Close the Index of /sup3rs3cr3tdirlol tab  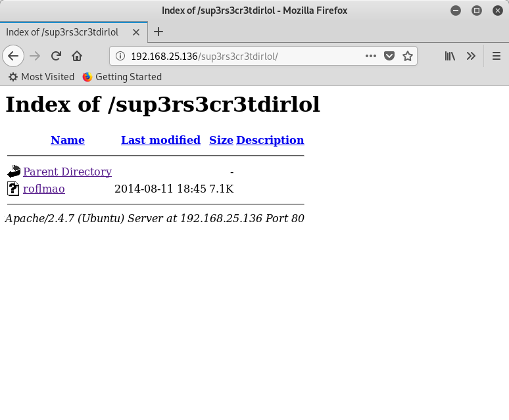tap(136, 32)
